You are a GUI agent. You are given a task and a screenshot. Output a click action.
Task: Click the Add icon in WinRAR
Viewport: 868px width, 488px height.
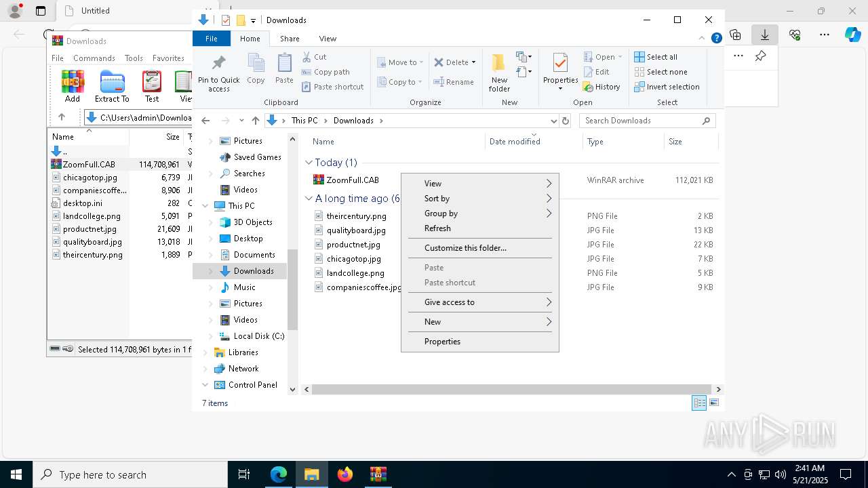pos(73,86)
